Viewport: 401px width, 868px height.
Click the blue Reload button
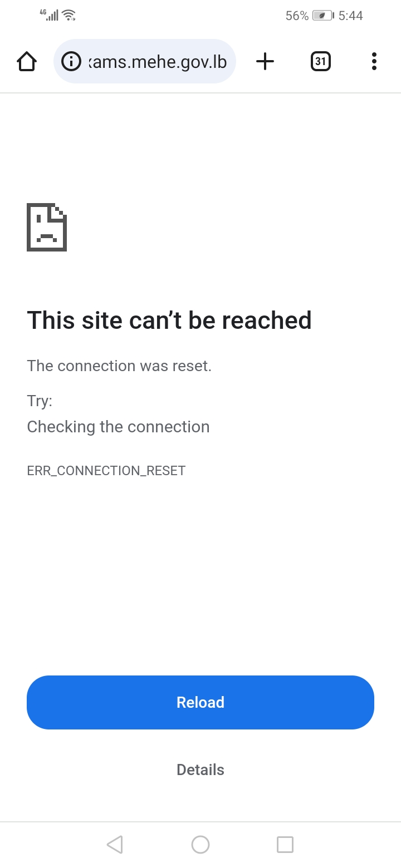200,702
